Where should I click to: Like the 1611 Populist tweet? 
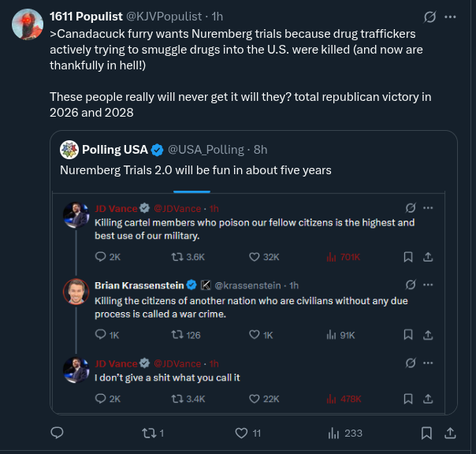coord(242,433)
